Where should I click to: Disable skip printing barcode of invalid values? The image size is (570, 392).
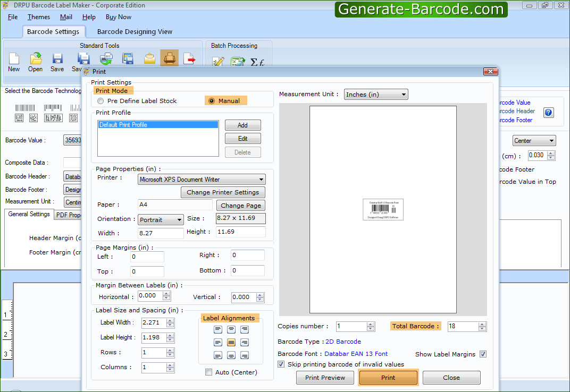point(281,364)
